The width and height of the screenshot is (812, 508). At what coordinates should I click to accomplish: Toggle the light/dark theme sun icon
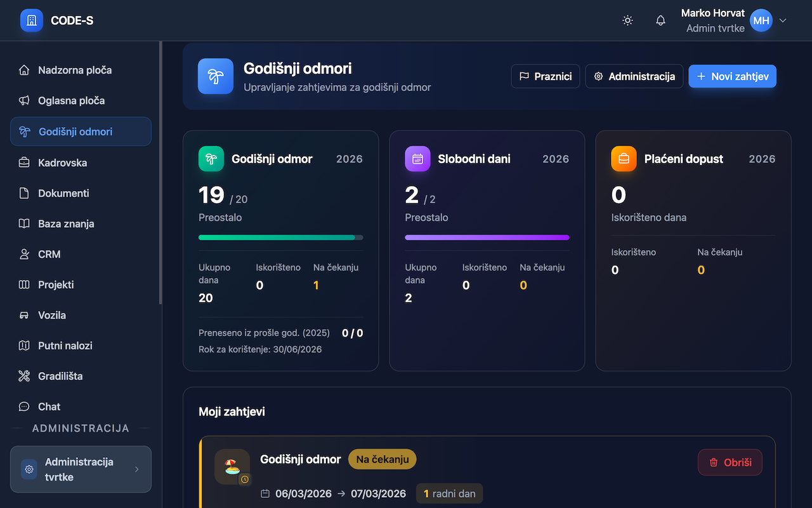click(x=627, y=20)
